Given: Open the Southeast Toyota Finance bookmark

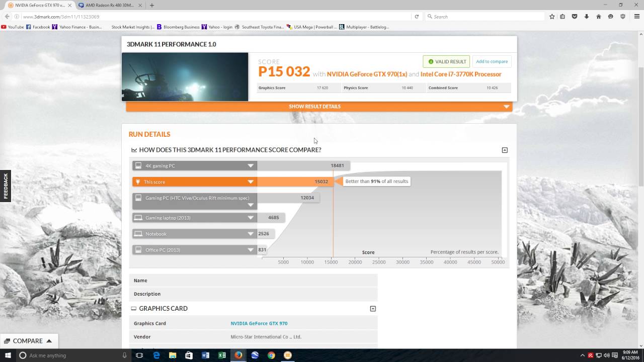Looking at the screenshot, I should (260, 27).
